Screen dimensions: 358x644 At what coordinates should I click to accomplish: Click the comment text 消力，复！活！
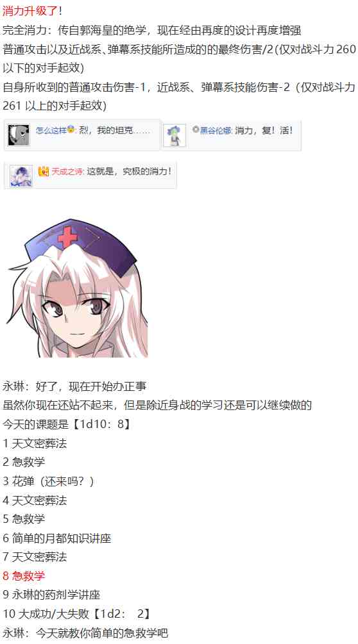264,131
